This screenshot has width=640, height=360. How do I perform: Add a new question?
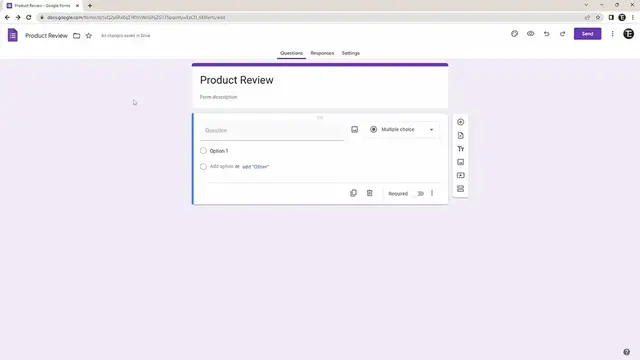(x=460, y=122)
